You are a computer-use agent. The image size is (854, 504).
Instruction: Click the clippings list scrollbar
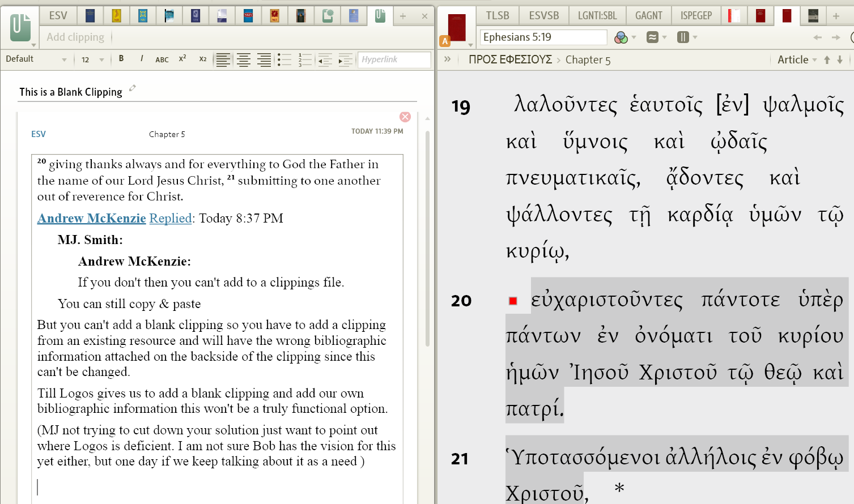coord(427,238)
